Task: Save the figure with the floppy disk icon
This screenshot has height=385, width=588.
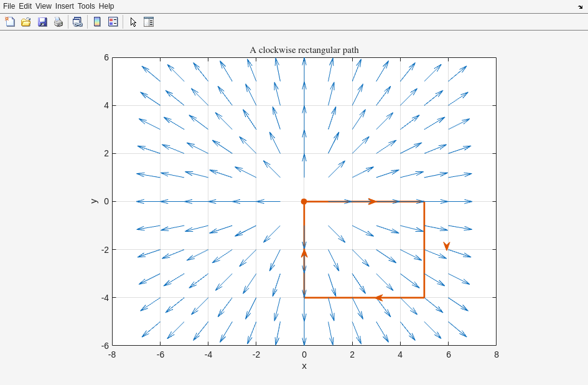Action: click(42, 22)
